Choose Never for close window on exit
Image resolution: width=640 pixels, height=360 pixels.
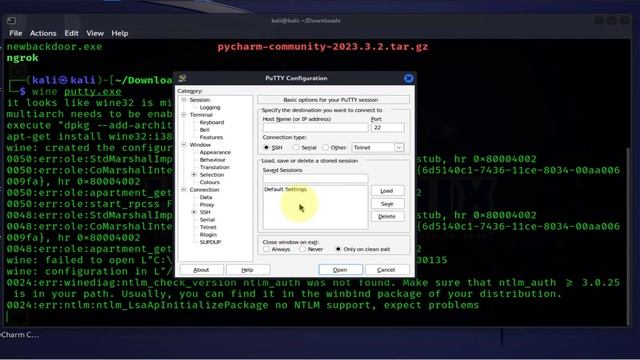pos(302,249)
